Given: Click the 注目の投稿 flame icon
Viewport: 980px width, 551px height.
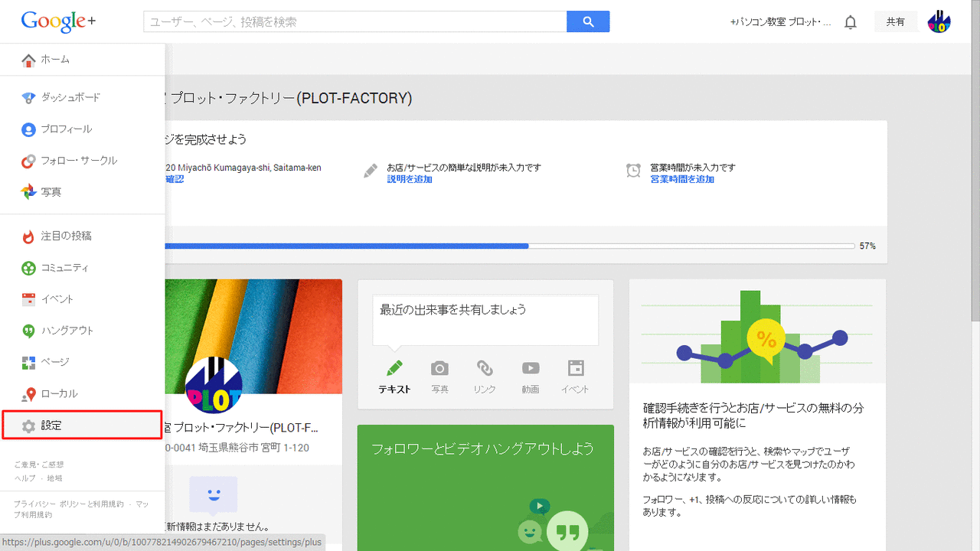Looking at the screenshot, I should 28,236.
